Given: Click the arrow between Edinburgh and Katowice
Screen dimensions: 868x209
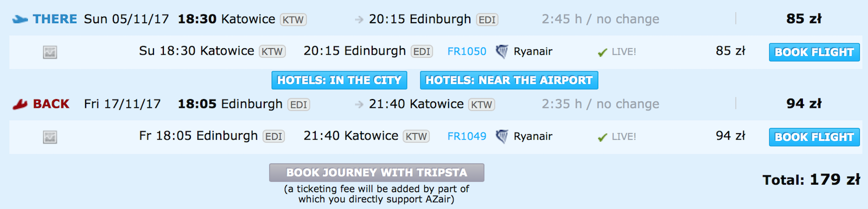Looking at the screenshot, I should [359, 104].
